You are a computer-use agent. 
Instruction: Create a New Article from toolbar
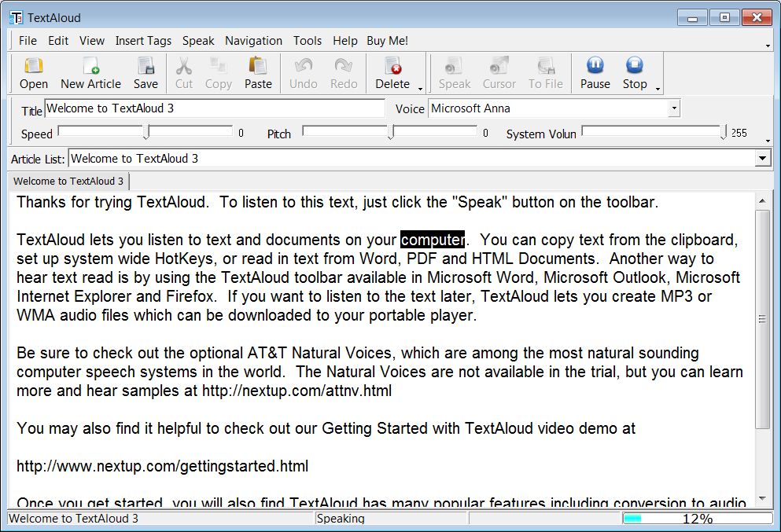click(90, 66)
